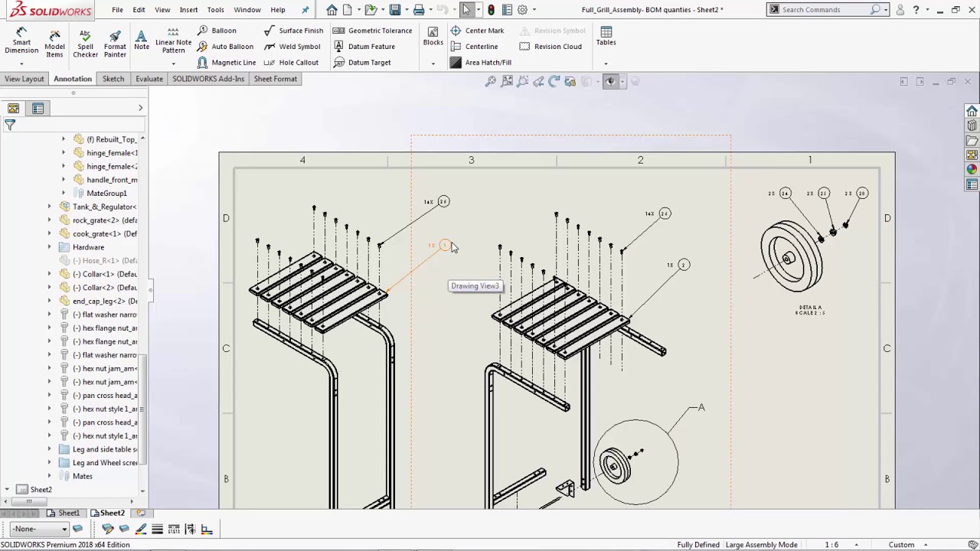Select the Smart Dimension tool
This screenshot has height=551, width=980.
[21, 41]
